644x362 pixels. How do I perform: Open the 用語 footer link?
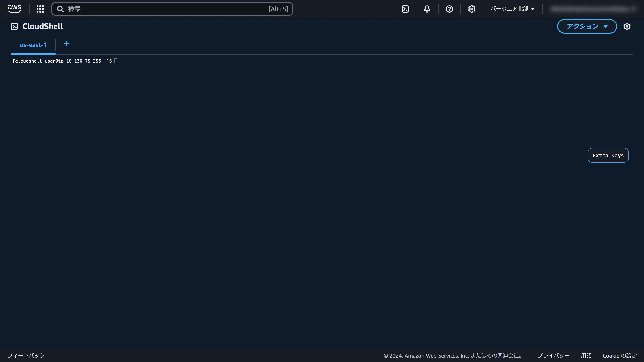586,355
